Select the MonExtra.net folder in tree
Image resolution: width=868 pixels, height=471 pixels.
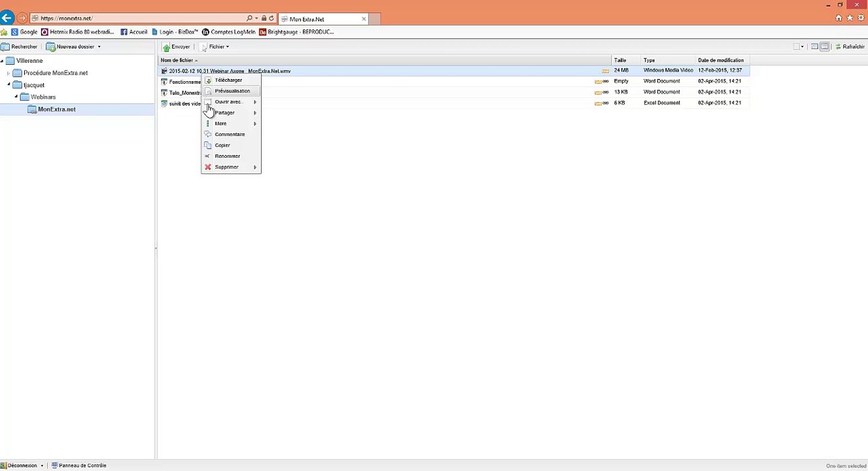point(52,109)
